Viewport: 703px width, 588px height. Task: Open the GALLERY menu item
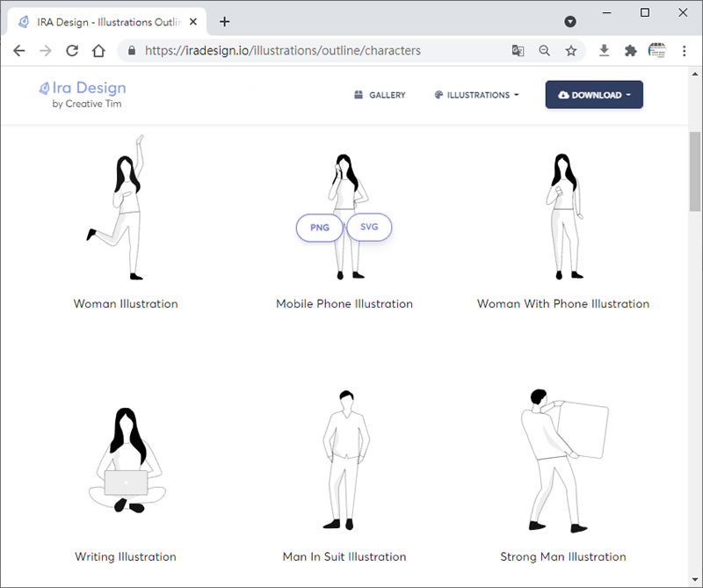(x=380, y=95)
